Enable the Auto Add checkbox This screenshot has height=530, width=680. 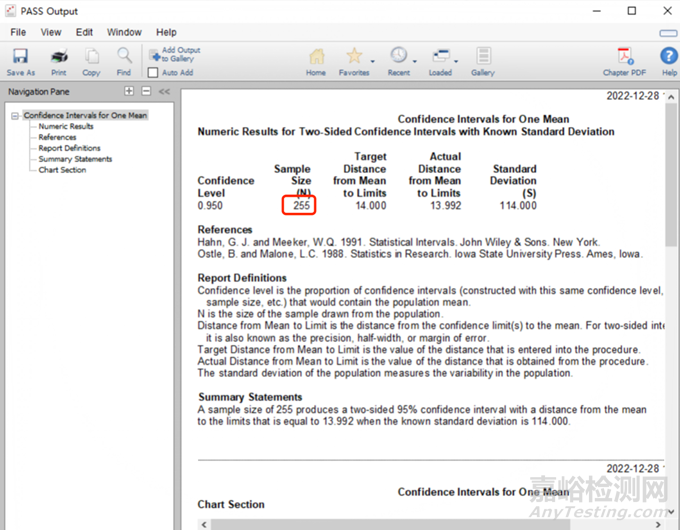(x=153, y=73)
